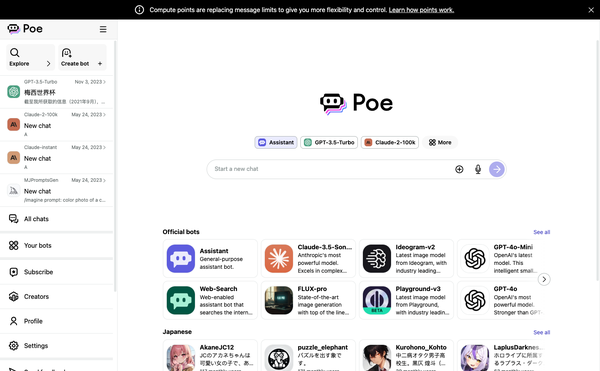Expand the Explore chevron arrow

click(x=48, y=63)
